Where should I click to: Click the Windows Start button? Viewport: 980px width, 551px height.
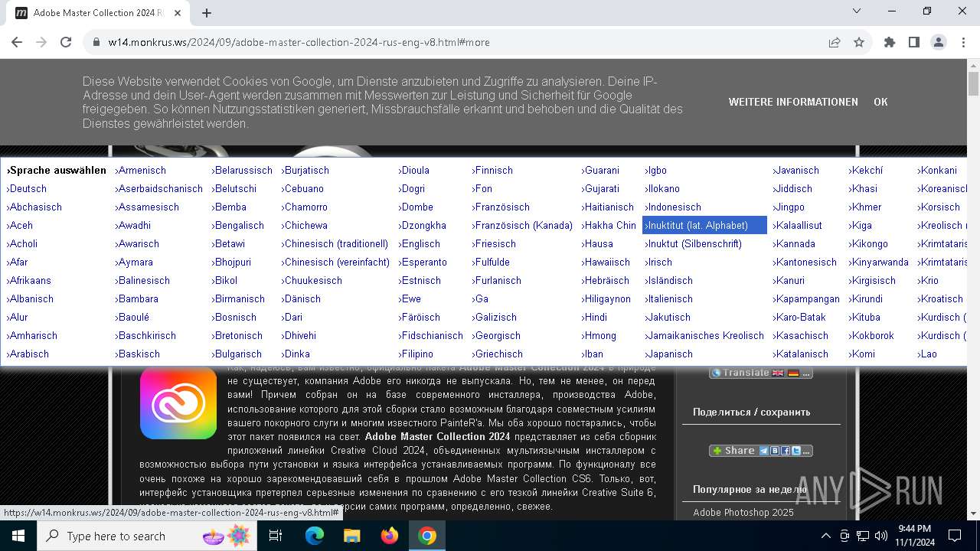pyautogui.click(x=18, y=536)
